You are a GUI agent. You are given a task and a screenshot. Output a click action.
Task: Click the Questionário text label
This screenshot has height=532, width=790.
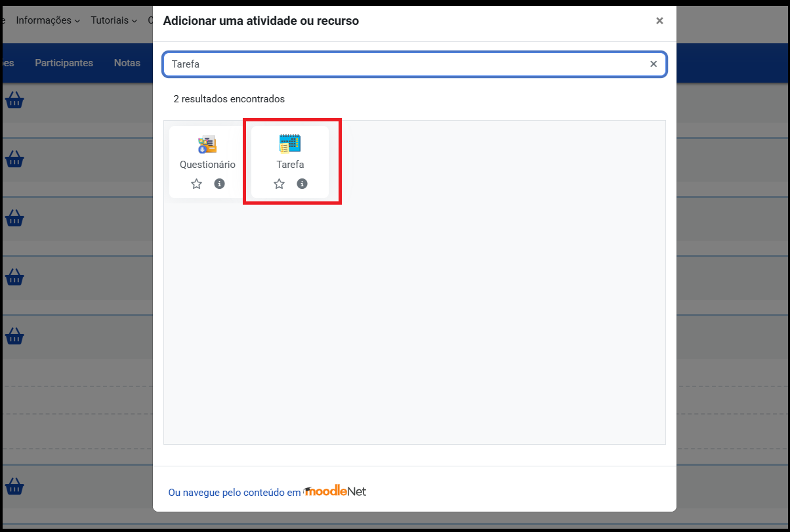coord(207,165)
